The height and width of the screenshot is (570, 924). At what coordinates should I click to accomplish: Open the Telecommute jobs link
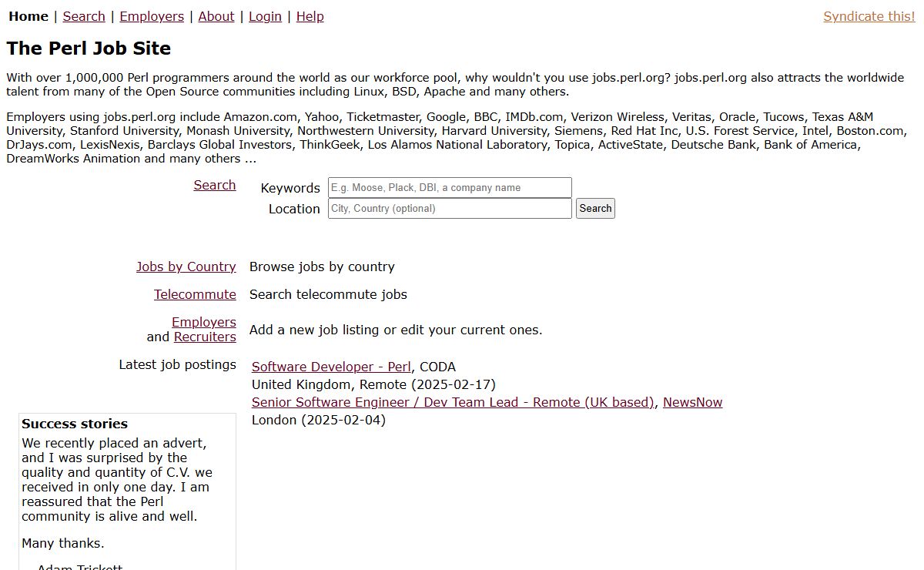(195, 294)
